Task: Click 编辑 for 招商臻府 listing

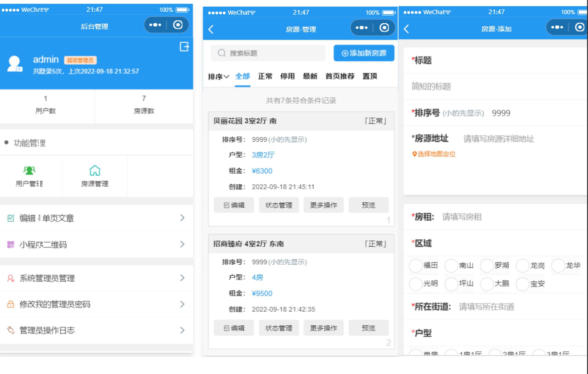Action: (234, 328)
